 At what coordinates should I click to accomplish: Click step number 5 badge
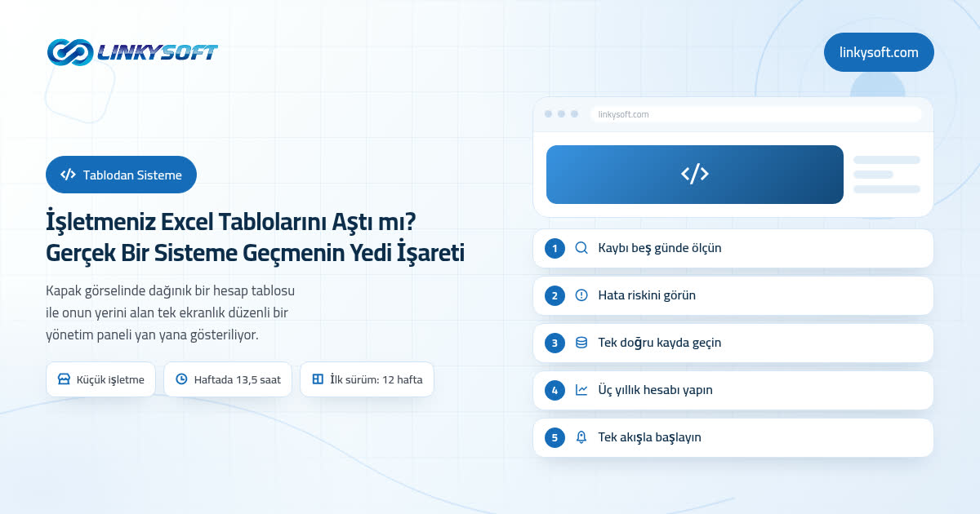coord(555,437)
